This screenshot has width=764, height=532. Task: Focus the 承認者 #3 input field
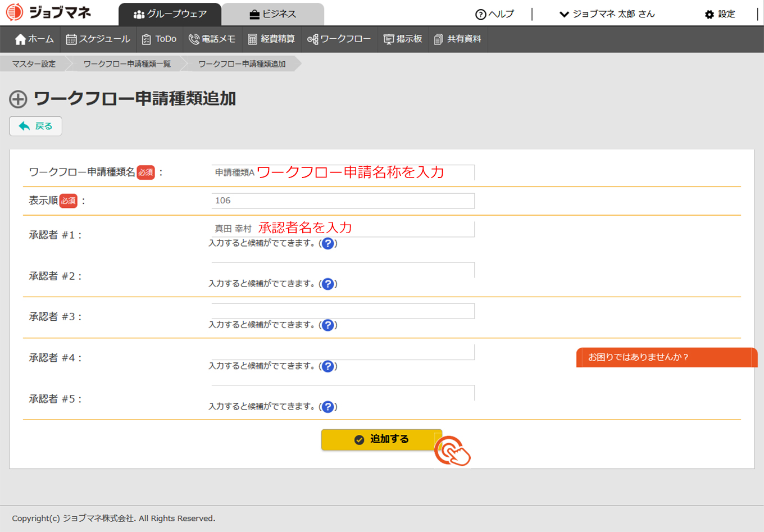[x=343, y=311]
